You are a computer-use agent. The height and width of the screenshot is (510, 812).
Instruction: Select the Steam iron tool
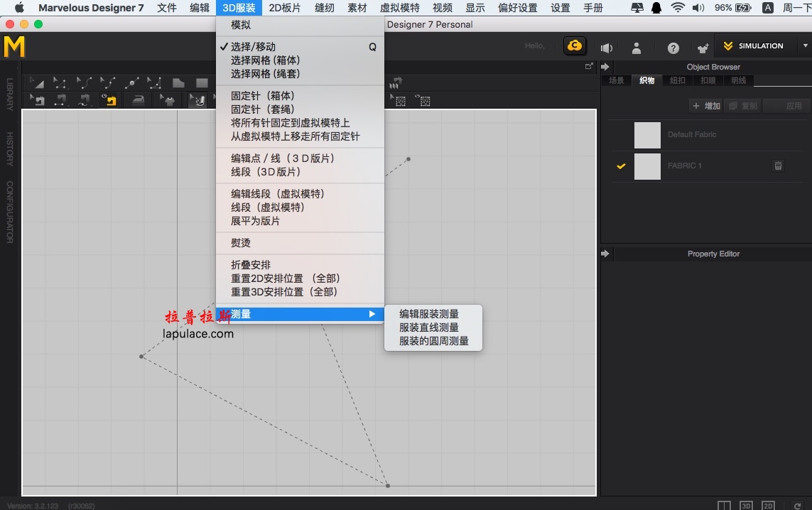(138, 100)
